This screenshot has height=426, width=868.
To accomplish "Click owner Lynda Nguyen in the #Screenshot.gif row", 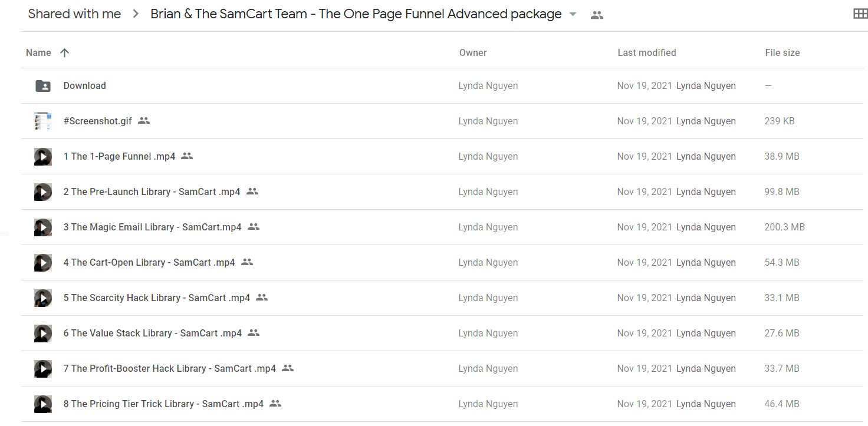I will coord(488,121).
